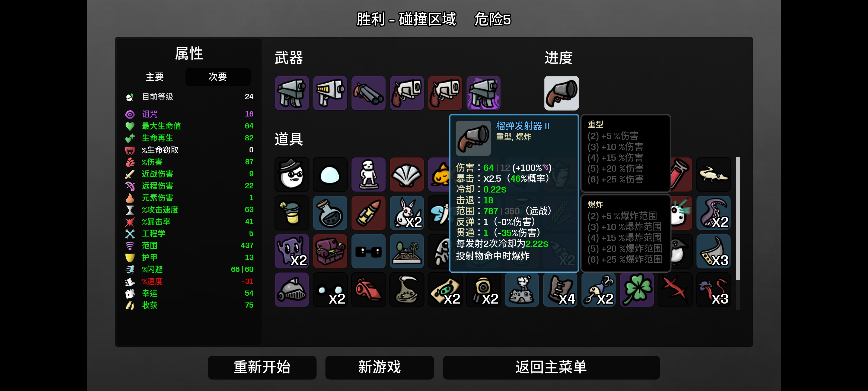Click the alligator item icon
The height and width of the screenshot is (391, 868).
(713, 174)
